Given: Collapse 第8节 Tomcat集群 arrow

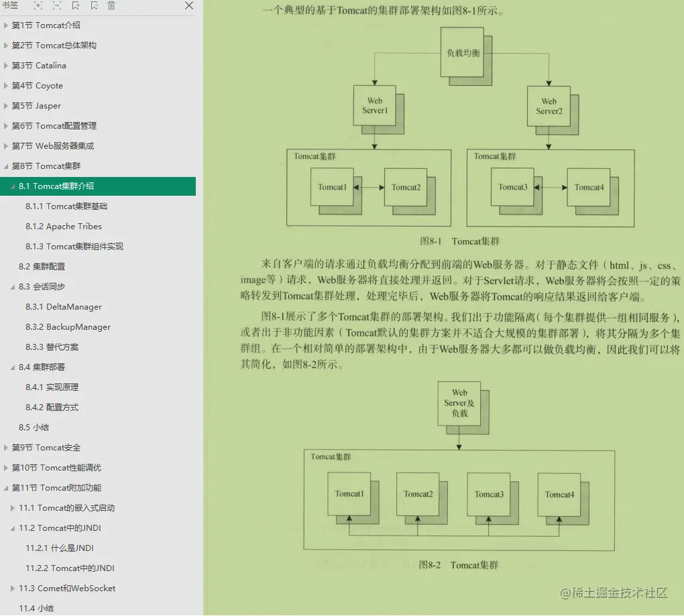Looking at the screenshot, I should (5, 166).
